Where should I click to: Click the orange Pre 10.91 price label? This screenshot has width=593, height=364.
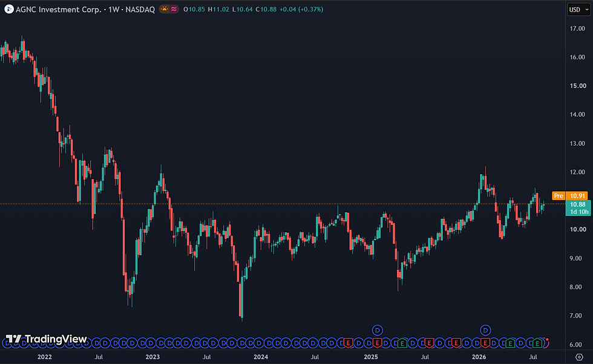(570, 196)
